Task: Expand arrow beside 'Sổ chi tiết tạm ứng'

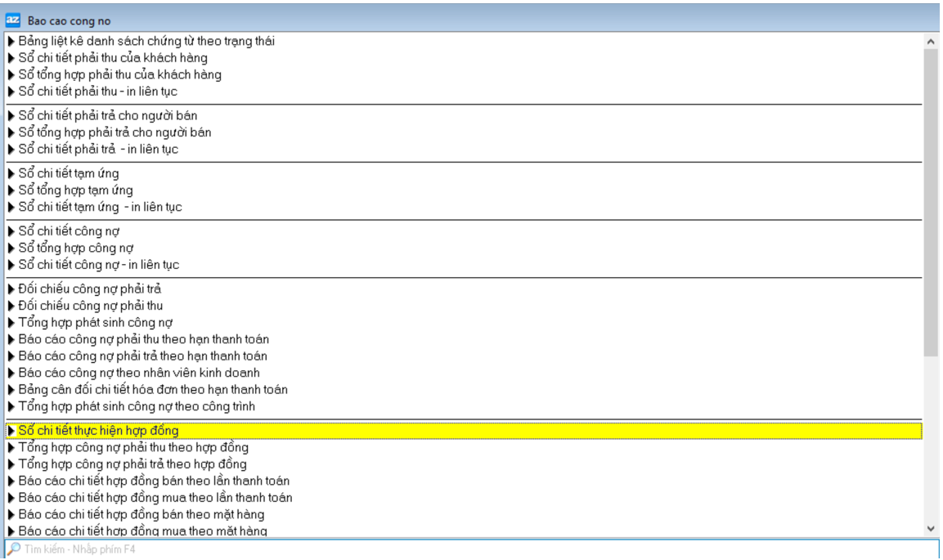Action: 11,173
